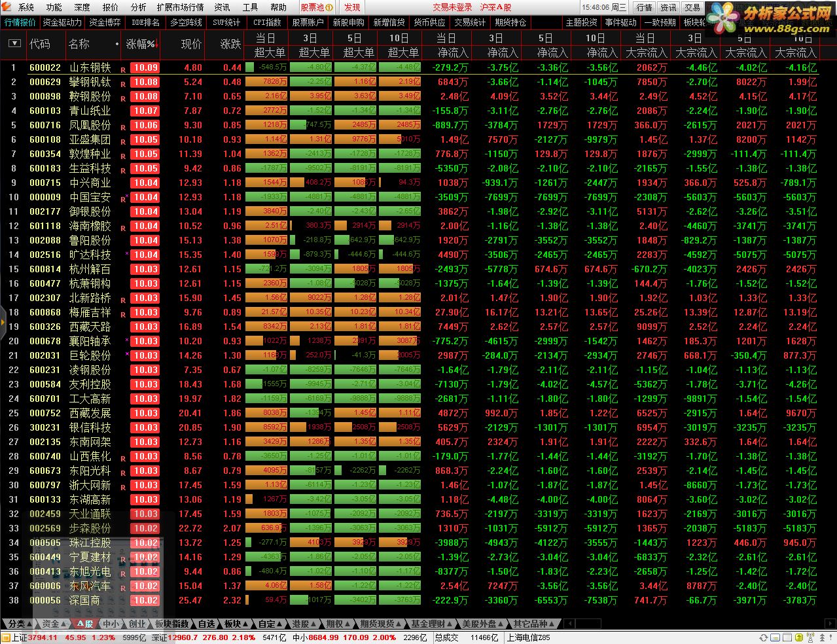The height and width of the screenshot is (644, 837).
Task: Switch to the 新股申购 tab
Action: (x=349, y=22)
